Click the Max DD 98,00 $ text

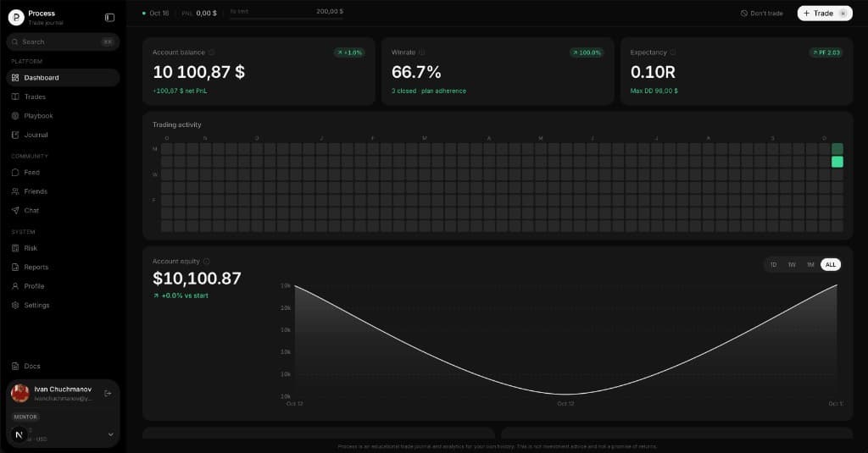tap(654, 91)
